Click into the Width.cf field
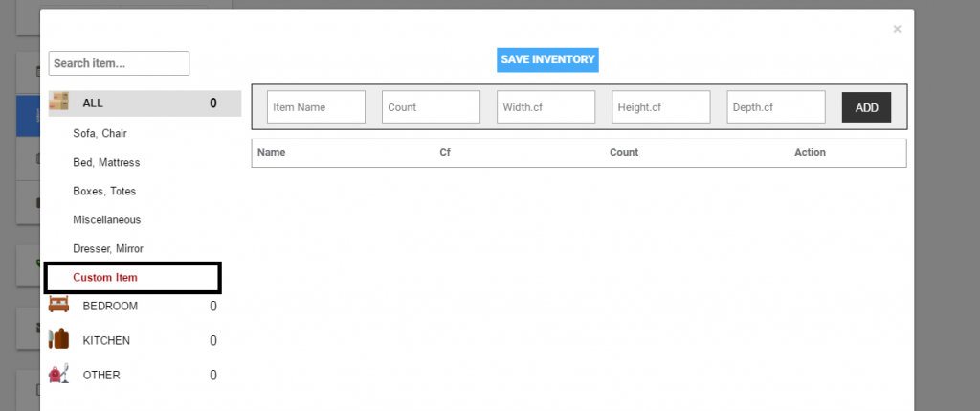Screen dimensions: 980x411 546,107
